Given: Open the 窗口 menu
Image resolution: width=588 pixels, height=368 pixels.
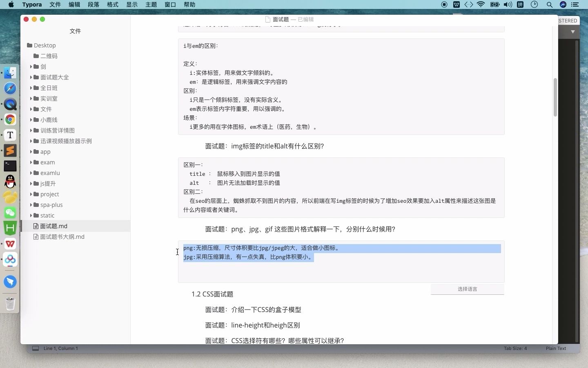Looking at the screenshot, I should [x=170, y=4].
